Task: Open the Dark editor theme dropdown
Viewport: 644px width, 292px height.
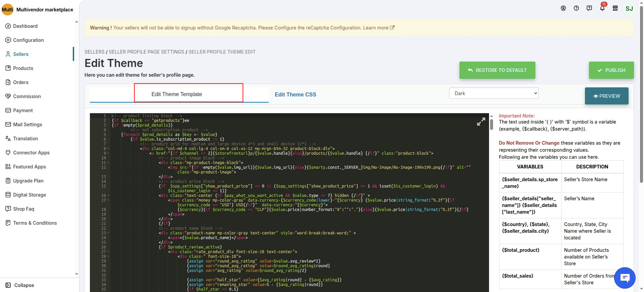Action: click(493, 93)
